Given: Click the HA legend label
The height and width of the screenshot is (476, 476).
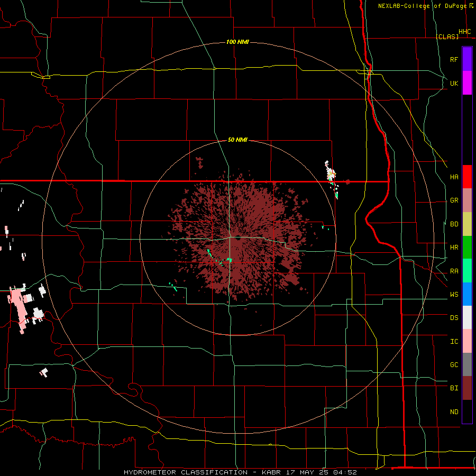Looking at the screenshot, I should [454, 177].
